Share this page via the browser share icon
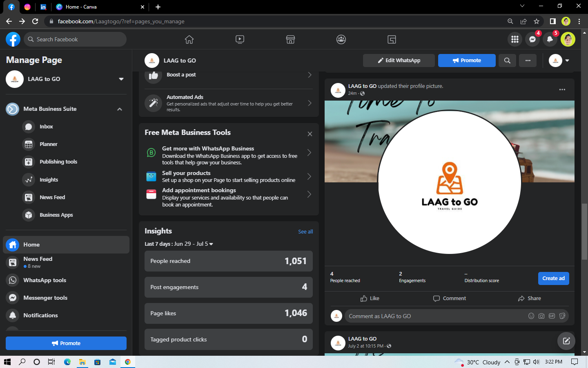Viewport: 588px width, 368px height. (x=523, y=21)
